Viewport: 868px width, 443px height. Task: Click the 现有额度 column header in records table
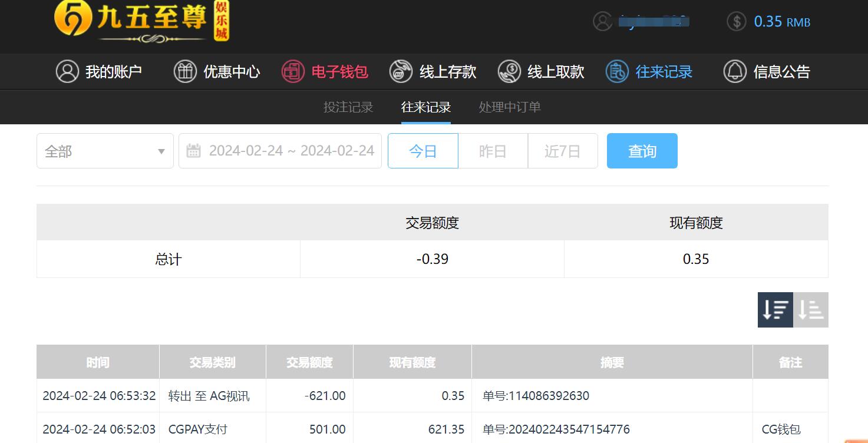[412, 362]
